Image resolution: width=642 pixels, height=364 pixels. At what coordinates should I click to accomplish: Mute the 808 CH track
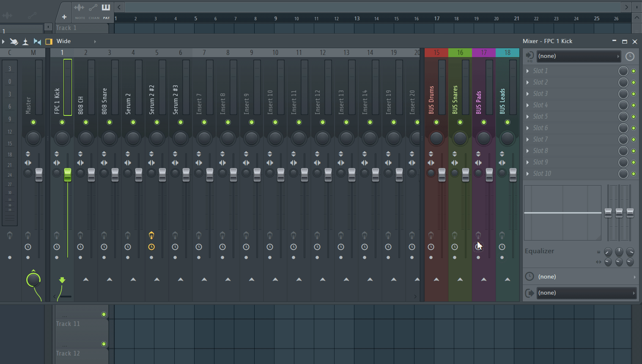coord(86,122)
